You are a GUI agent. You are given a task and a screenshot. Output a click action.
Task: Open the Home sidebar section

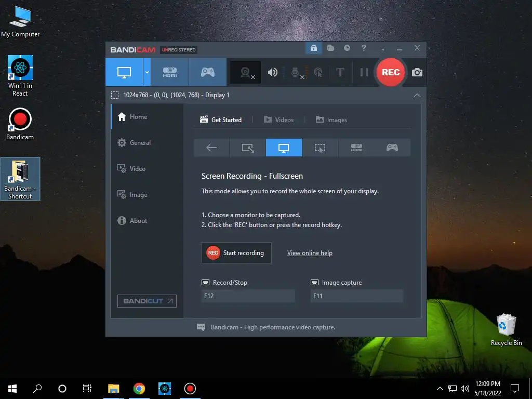pos(147,117)
